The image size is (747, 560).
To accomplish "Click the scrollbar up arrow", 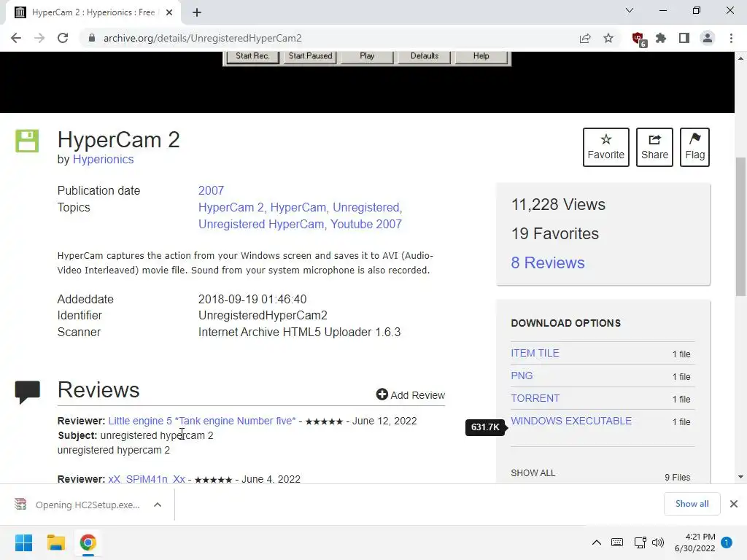I will [x=741, y=58].
